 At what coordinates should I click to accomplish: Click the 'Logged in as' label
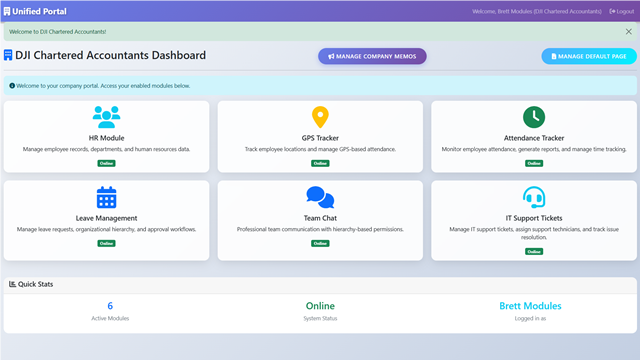[530, 318]
